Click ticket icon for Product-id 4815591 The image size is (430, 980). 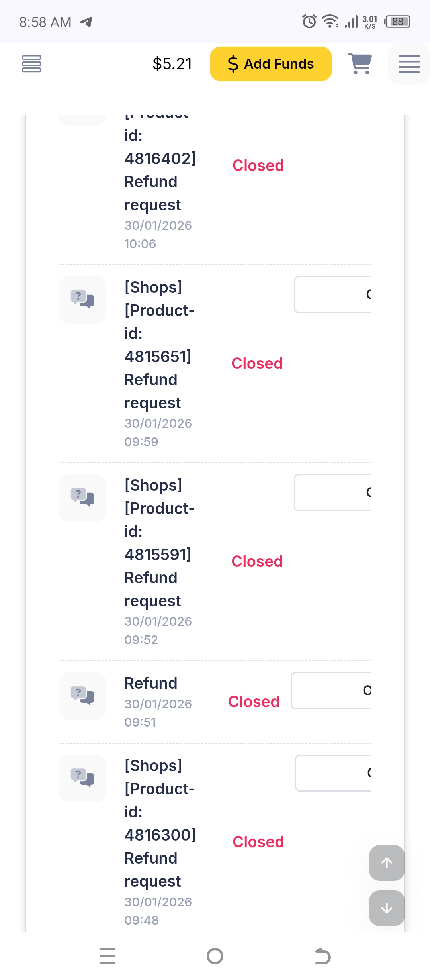point(82,498)
